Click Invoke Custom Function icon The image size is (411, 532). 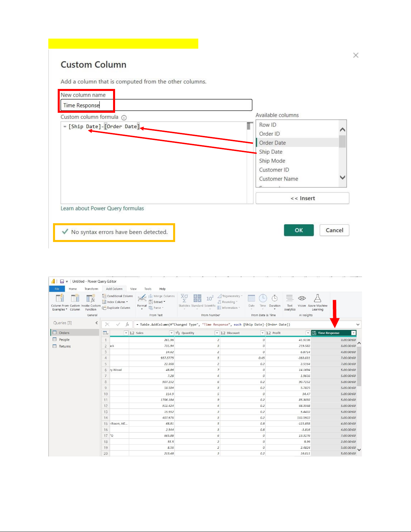coord(91,299)
